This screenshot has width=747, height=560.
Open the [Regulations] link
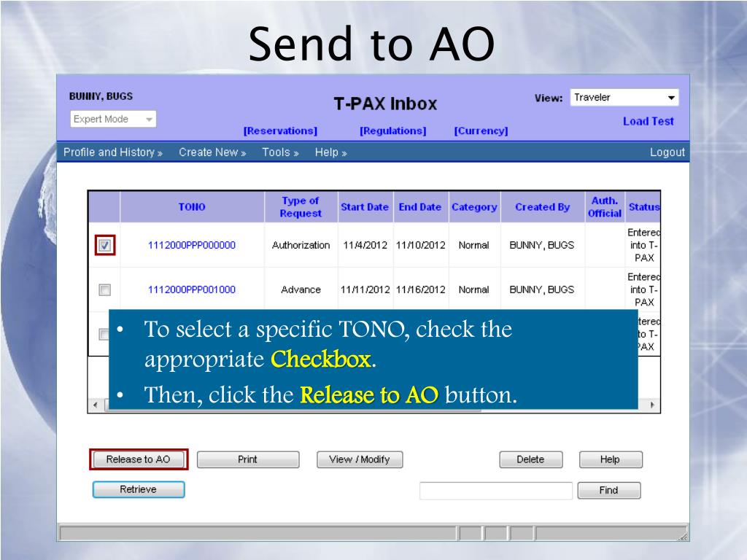point(393,131)
